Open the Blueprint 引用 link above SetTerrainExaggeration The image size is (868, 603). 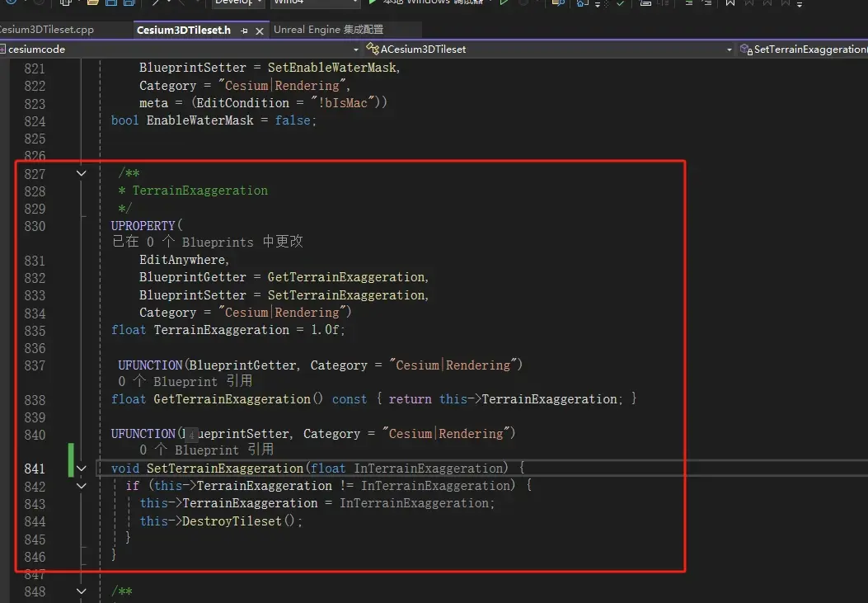point(206,450)
